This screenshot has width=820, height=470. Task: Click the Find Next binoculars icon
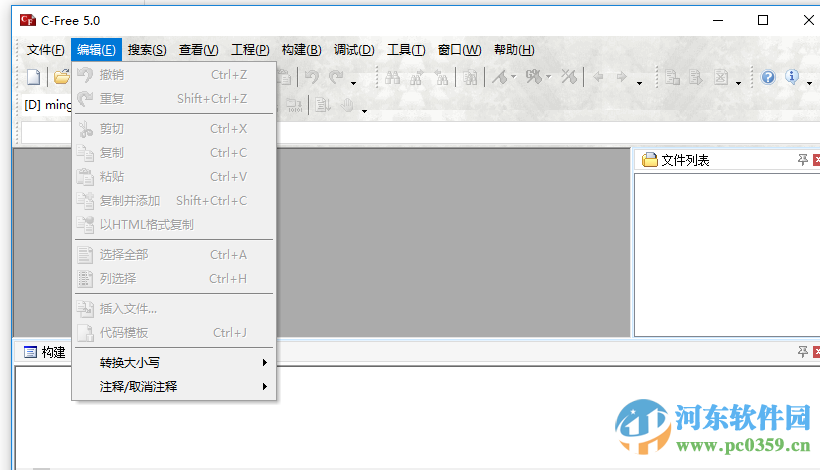[417, 77]
